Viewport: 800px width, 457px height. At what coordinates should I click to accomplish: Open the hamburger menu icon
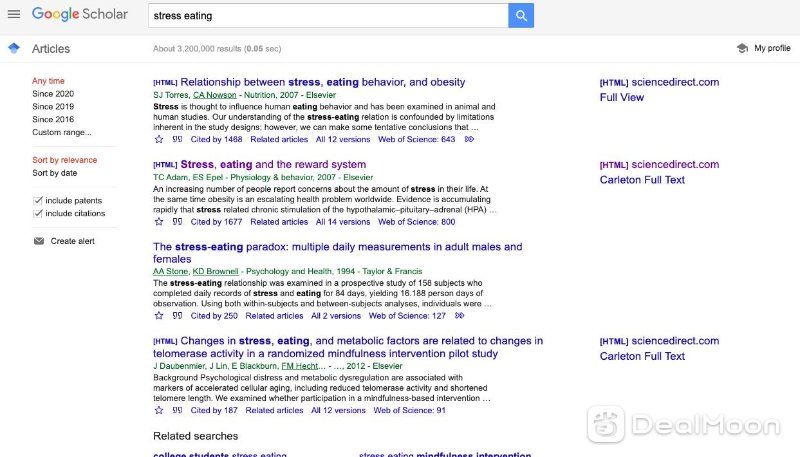click(14, 14)
